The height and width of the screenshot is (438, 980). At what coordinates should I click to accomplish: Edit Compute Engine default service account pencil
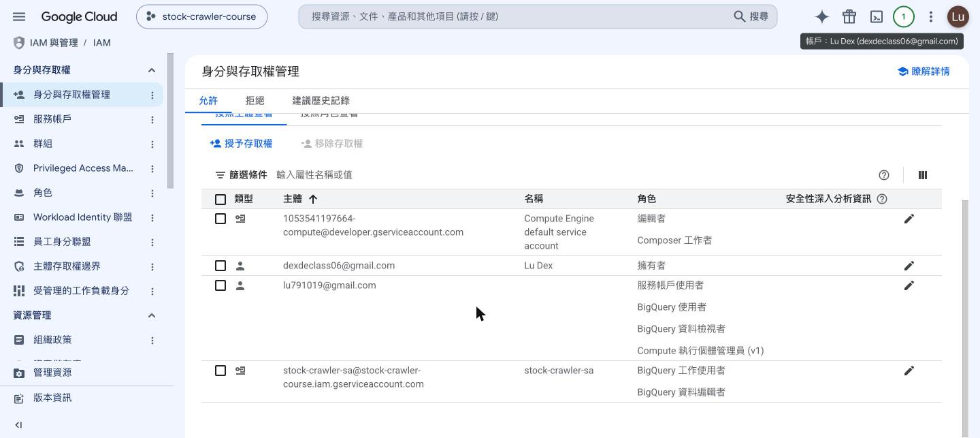(909, 219)
